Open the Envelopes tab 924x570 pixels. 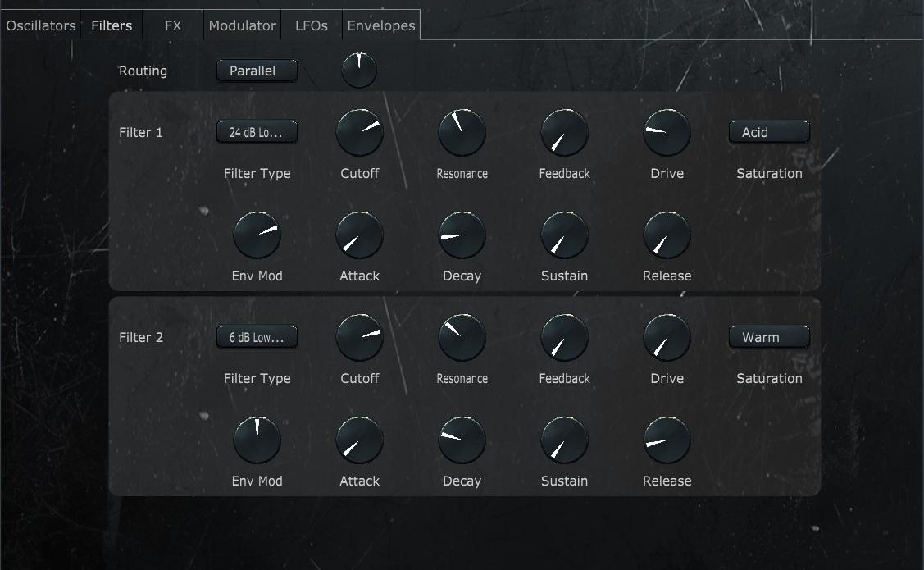pos(380,25)
